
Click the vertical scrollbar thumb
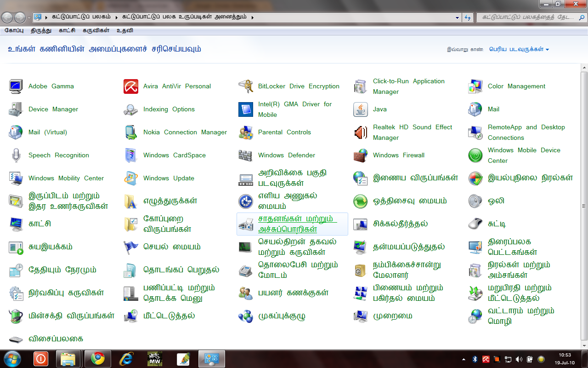pos(584,206)
